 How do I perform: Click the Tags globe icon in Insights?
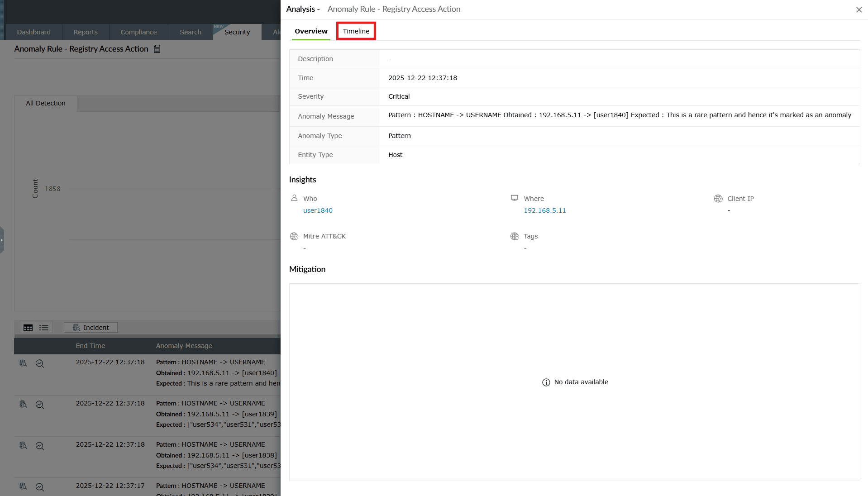pyautogui.click(x=514, y=236)
